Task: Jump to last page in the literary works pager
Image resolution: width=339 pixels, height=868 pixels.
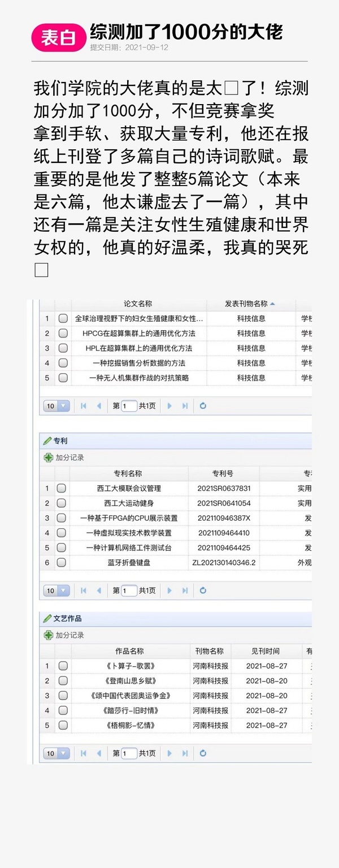Action: [185, 753]
